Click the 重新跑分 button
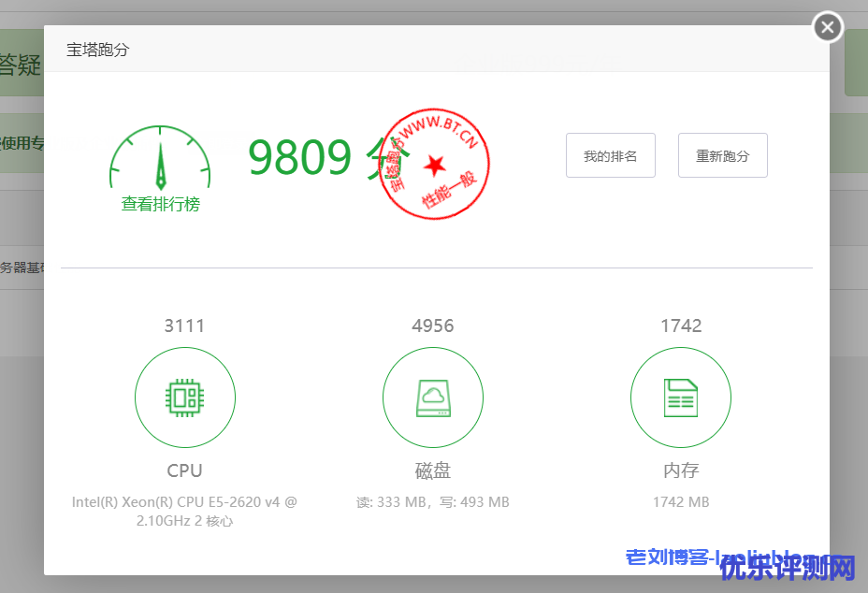Viewport: 868px width, 593px height. click(722, 155)
